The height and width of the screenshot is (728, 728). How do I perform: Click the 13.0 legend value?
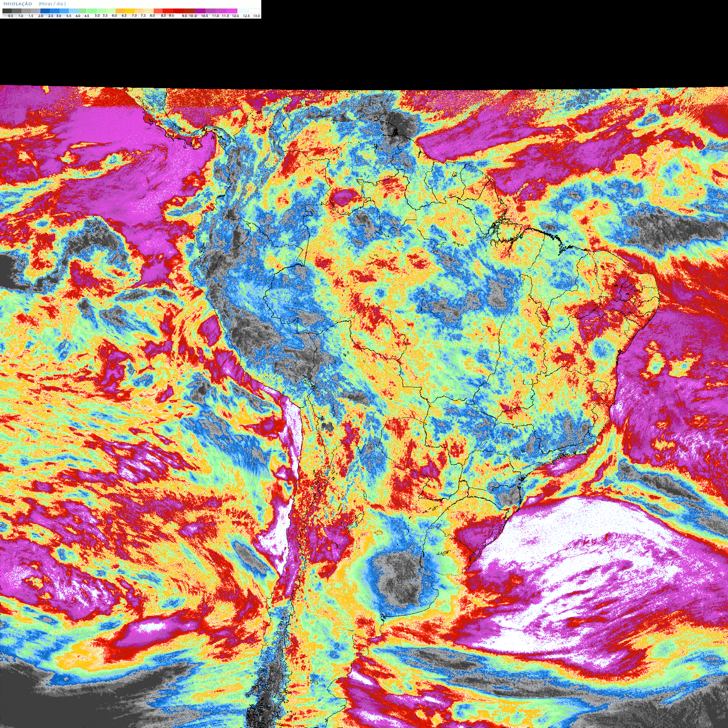(256, 16)
